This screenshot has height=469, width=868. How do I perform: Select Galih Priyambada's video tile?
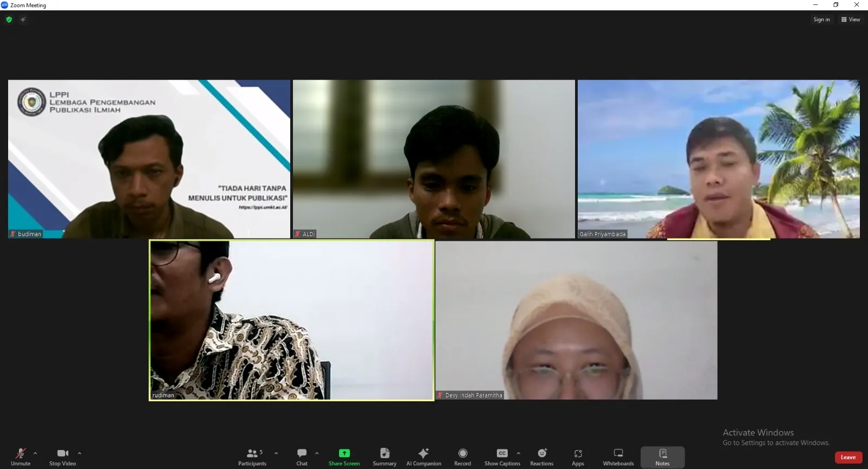[719, 159]
